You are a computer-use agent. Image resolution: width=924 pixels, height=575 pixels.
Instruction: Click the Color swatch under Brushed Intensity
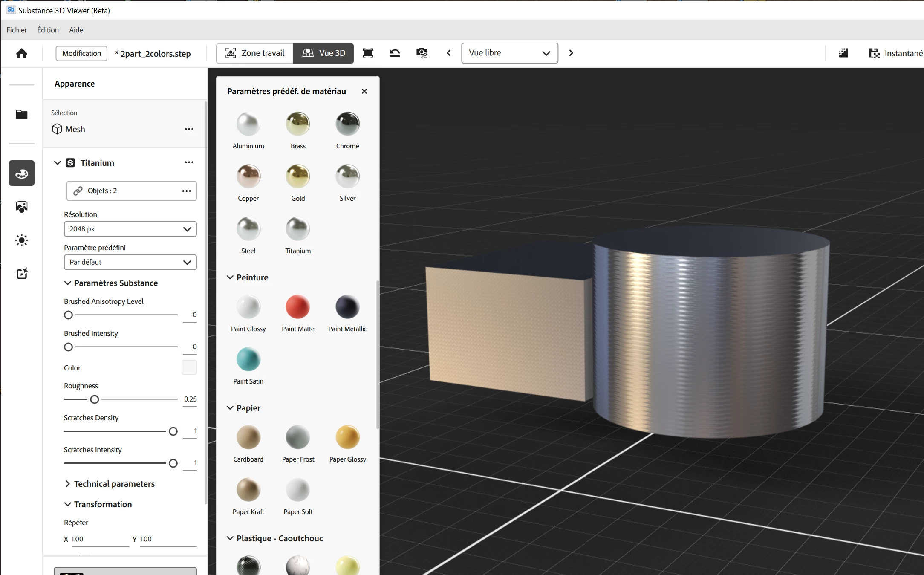(189, 367)
